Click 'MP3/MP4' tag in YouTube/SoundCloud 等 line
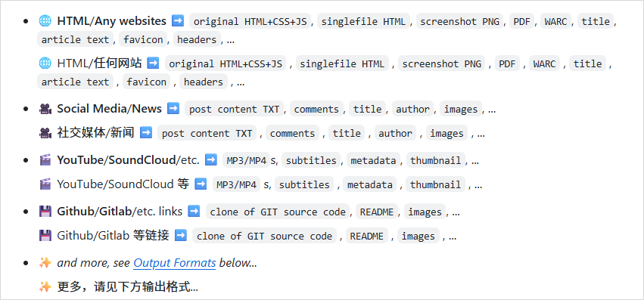The image size is (644, 300). point(237,184)
